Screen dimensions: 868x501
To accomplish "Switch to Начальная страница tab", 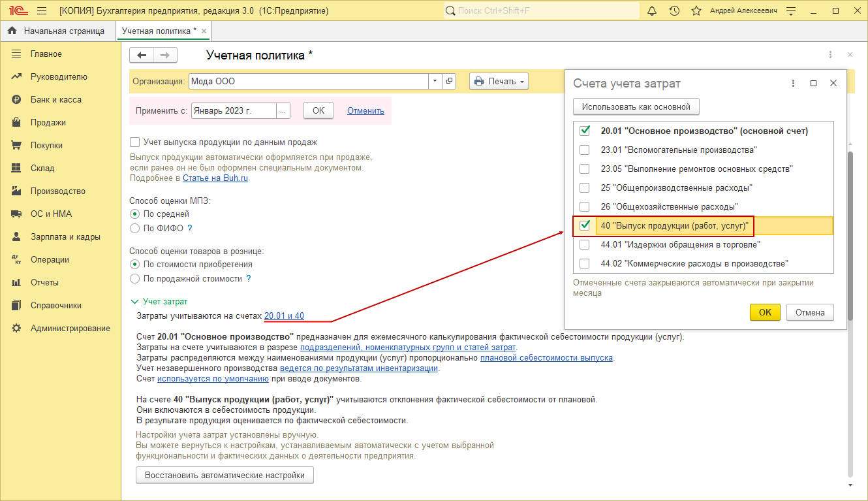I will [56, 31].
